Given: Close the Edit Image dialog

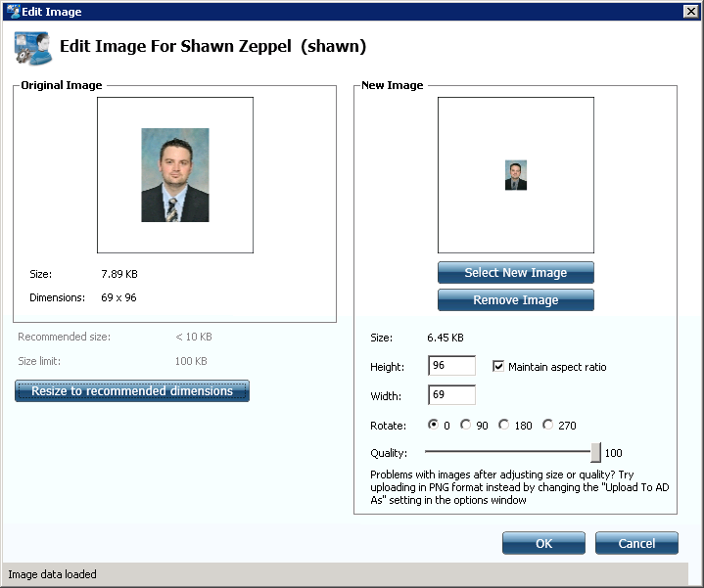Looking at the screenshot, I should click(690, 11).
